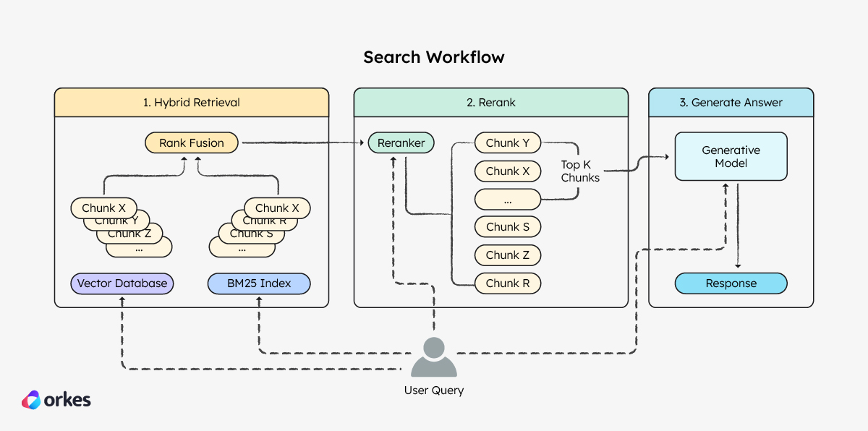
Task: Select the Rerank header color band
Action: point(491,102)
